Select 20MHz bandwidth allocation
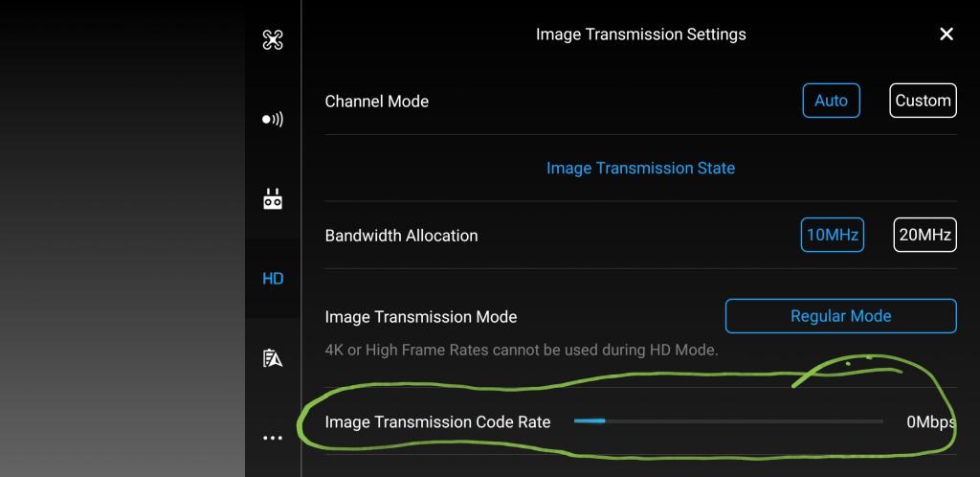Image resolution: width=980 pixels, height=477 pixels. coord(924,235)
